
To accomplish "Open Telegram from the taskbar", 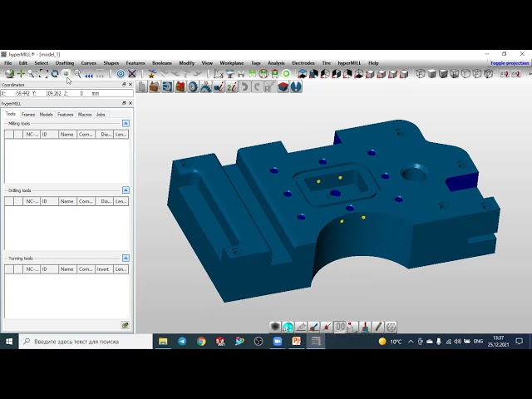I will (182, 342).
